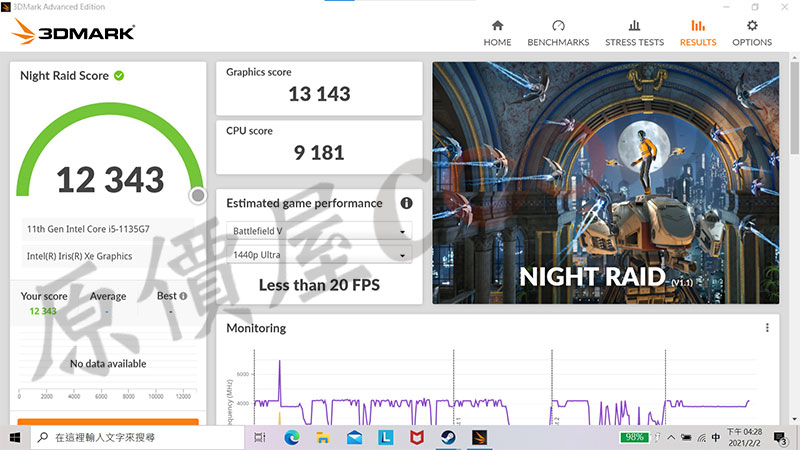
Task: Open the blue L app on taskbar
Action: [x=385, y=438]
